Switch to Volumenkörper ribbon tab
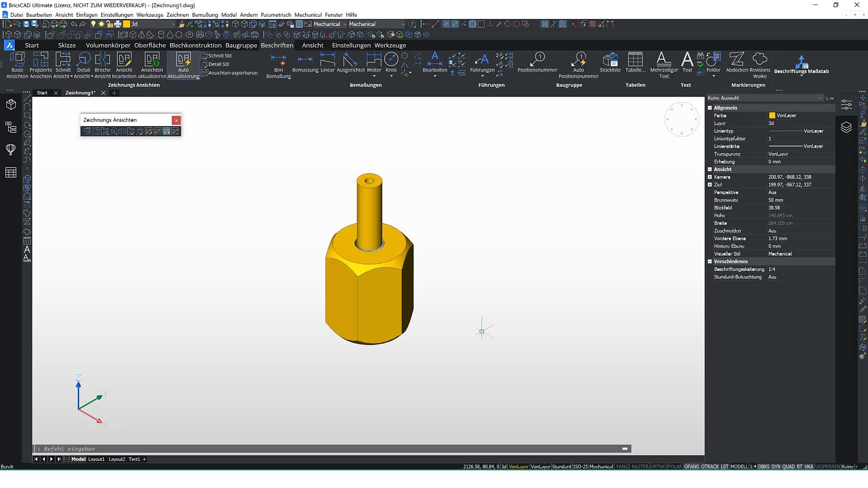Image resolution: width=868 pixels, height=488 pixels. point(108,45)
